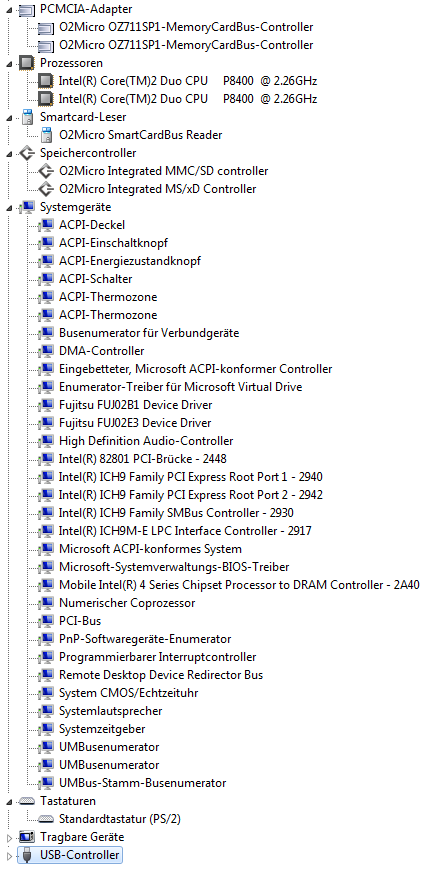The width and height of the screenshot is (441, 874).
Task: Click the Systemgeräte category icon
Action: 27,207
